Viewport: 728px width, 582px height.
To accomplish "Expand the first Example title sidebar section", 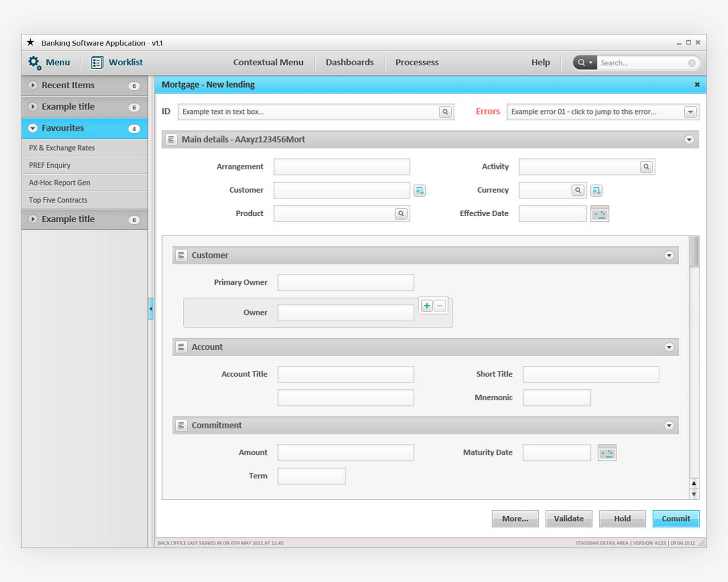I will (33, 106).
